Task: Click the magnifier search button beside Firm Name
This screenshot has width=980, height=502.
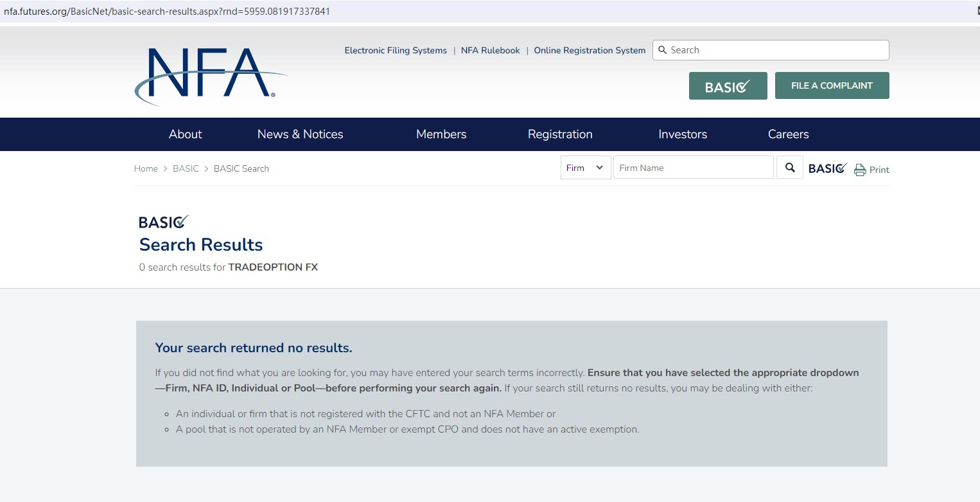Action: click(790, 168)
